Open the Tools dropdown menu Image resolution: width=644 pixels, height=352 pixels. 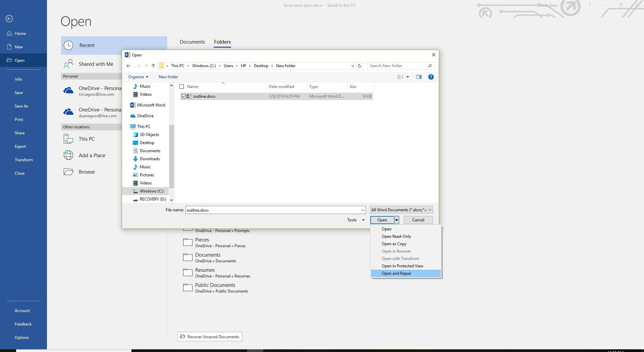click(x=356, y=220)
